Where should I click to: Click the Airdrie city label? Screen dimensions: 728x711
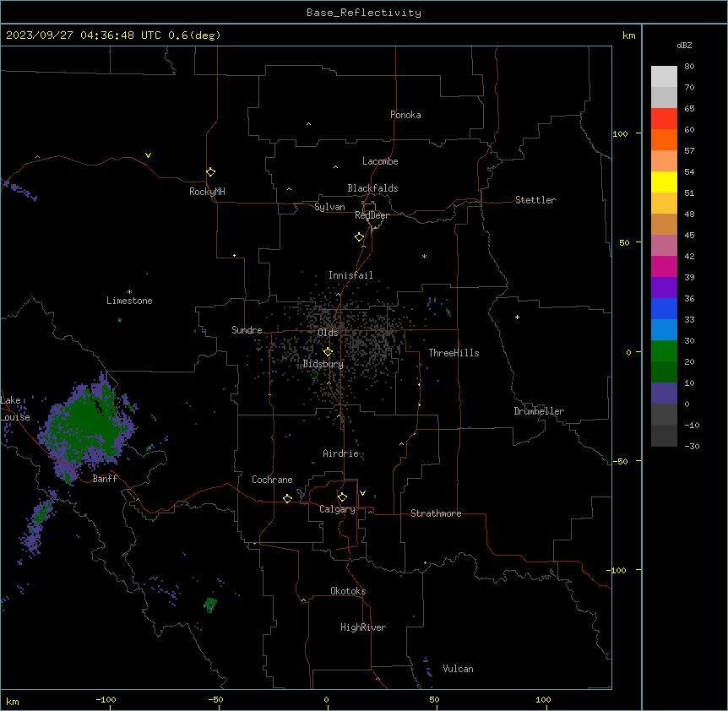point(340,453)
